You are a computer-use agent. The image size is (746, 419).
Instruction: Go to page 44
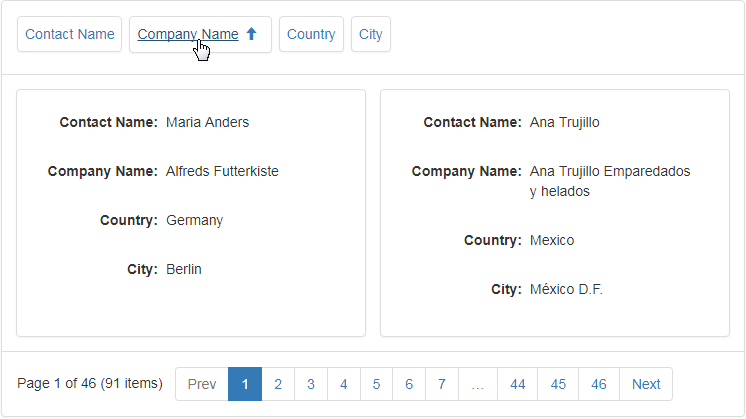518,384
